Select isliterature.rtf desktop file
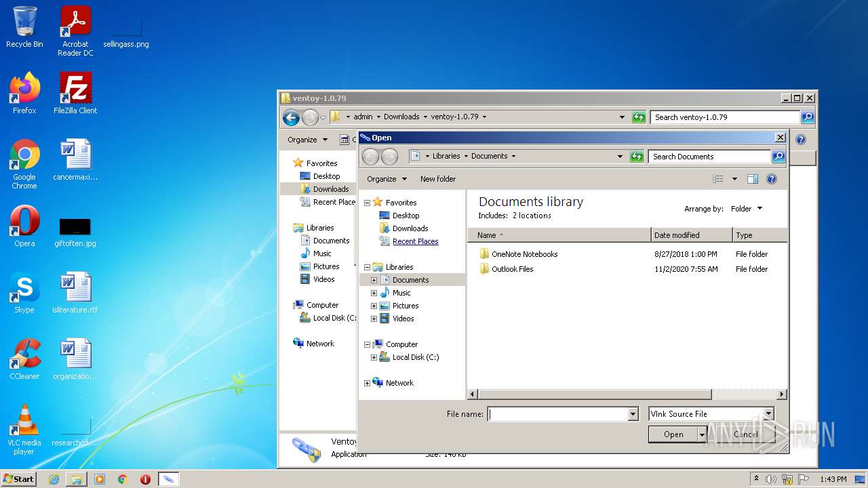 pyautogui.click(x=75, y=293)
